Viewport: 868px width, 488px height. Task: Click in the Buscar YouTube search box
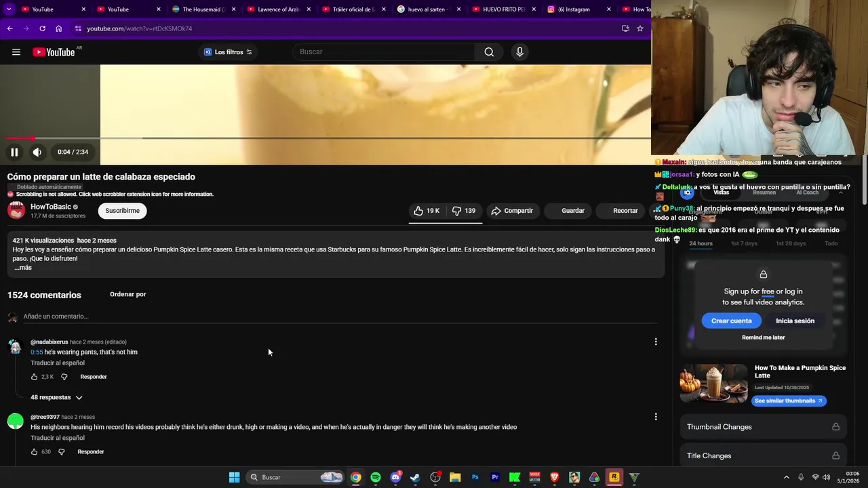click(384, 52)
